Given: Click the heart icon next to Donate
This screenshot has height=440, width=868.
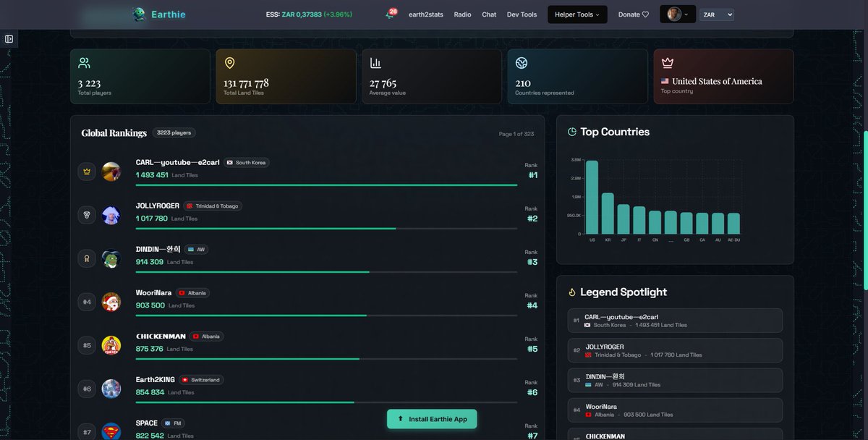Looking at the screenshot, I should point(645,14).
